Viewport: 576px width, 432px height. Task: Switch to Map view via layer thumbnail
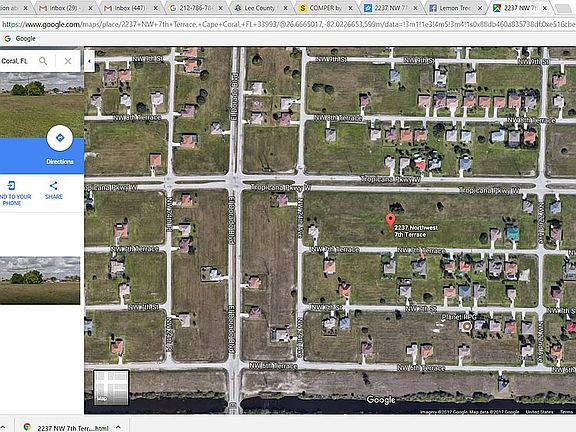click(111, 387)
